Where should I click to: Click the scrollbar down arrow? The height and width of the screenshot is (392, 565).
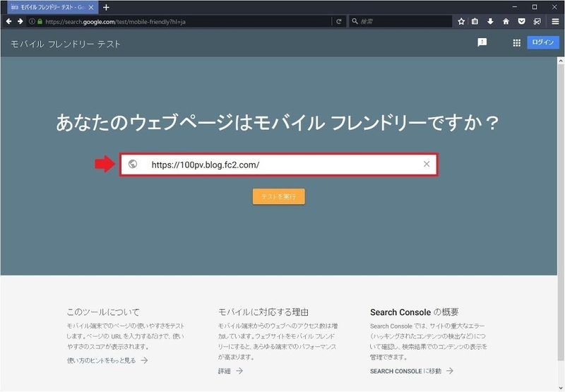tap(561, 388)
